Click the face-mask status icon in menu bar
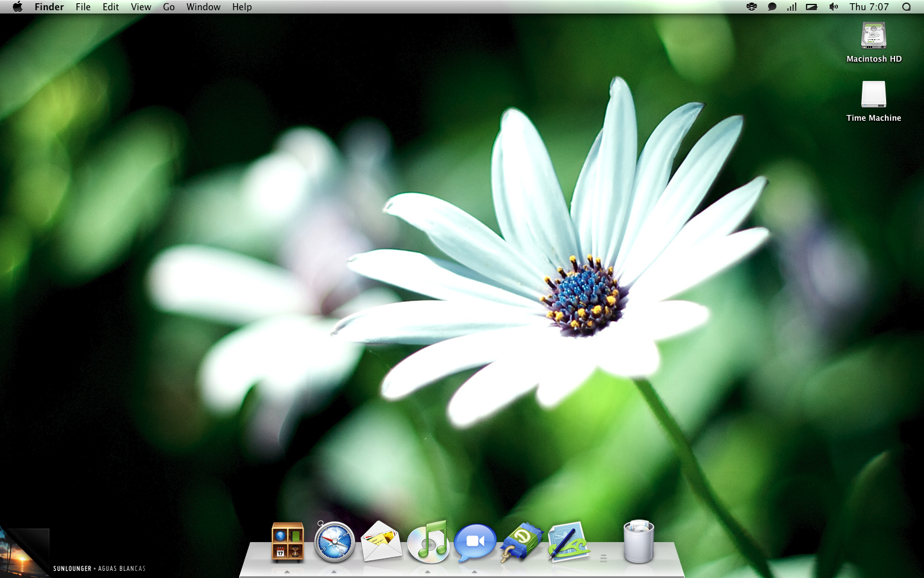924x578 pixels. pyautogui.click(x=751, y=7)
